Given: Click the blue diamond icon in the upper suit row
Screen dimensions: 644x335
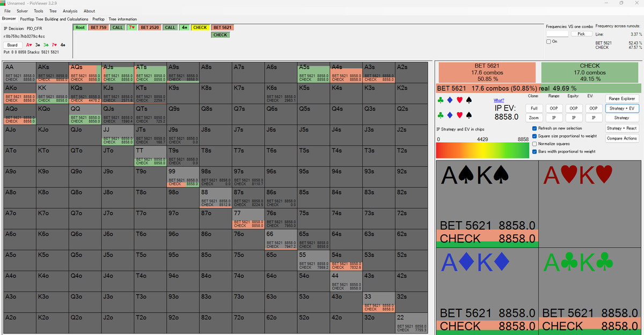Looking at the screenshot, I should tap(450, 100).
